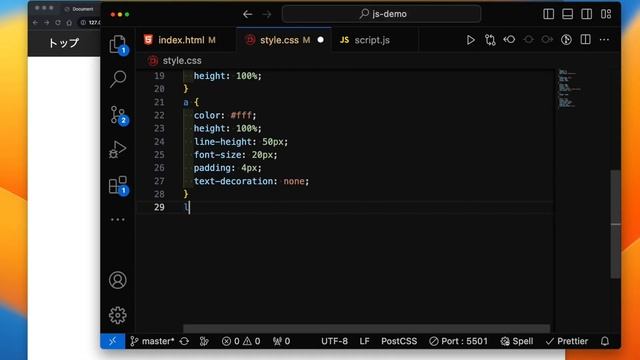Click the git graph icon in status bar
Screen dimensions: 640x360
tap(204, 341)
